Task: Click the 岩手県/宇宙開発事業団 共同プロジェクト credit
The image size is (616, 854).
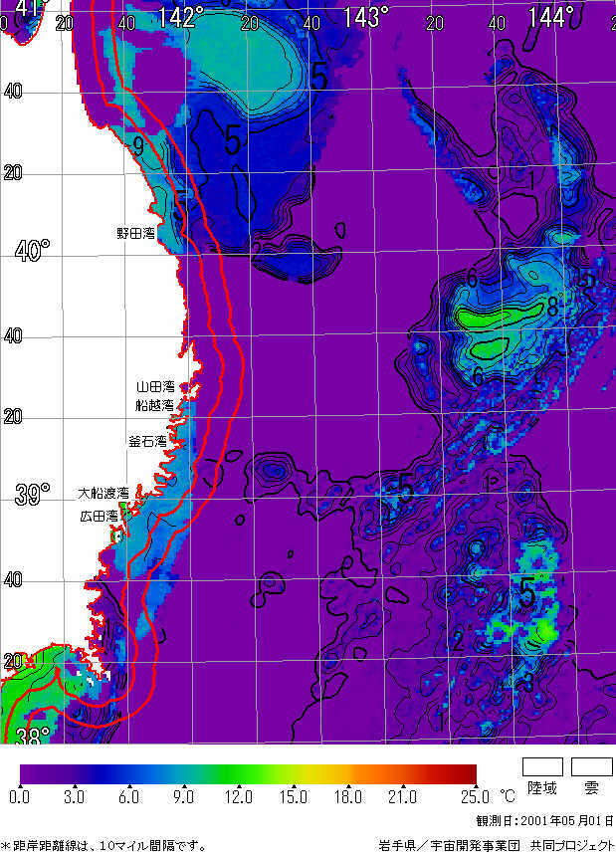Action: [x=497, y=846]
